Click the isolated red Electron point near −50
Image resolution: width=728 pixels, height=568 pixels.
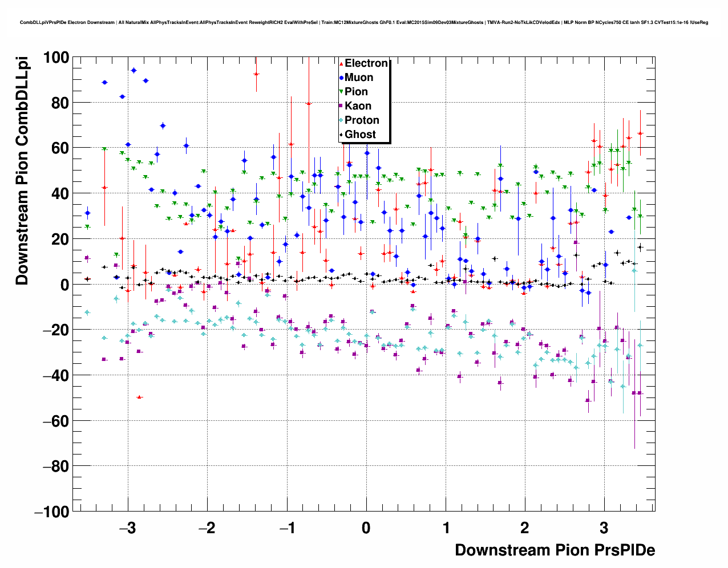(139, 397)
